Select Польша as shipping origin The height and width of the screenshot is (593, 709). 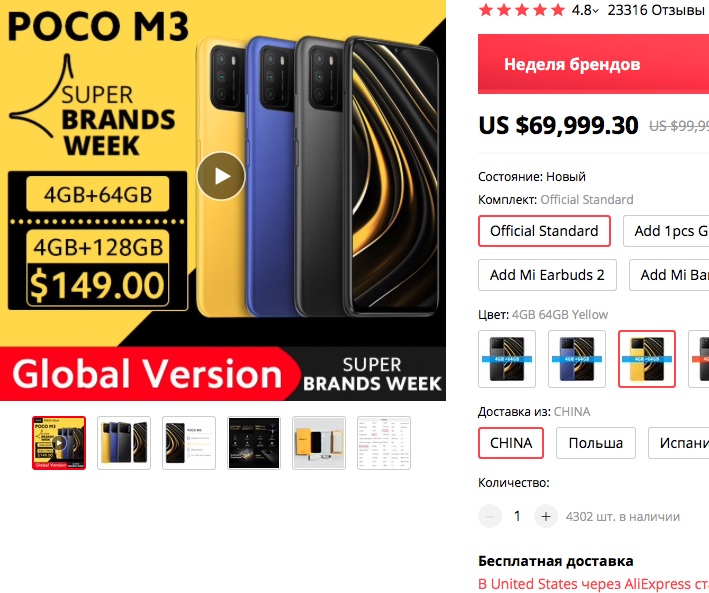click(596, 443)
